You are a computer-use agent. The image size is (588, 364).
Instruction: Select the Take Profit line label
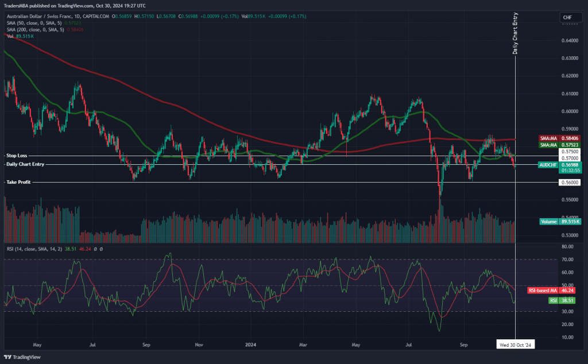click(17, 182)
